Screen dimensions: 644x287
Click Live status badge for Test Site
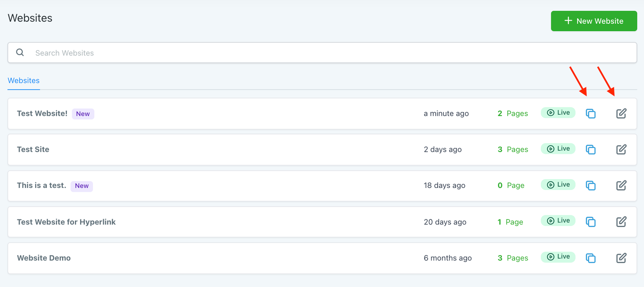click(558, 149)
